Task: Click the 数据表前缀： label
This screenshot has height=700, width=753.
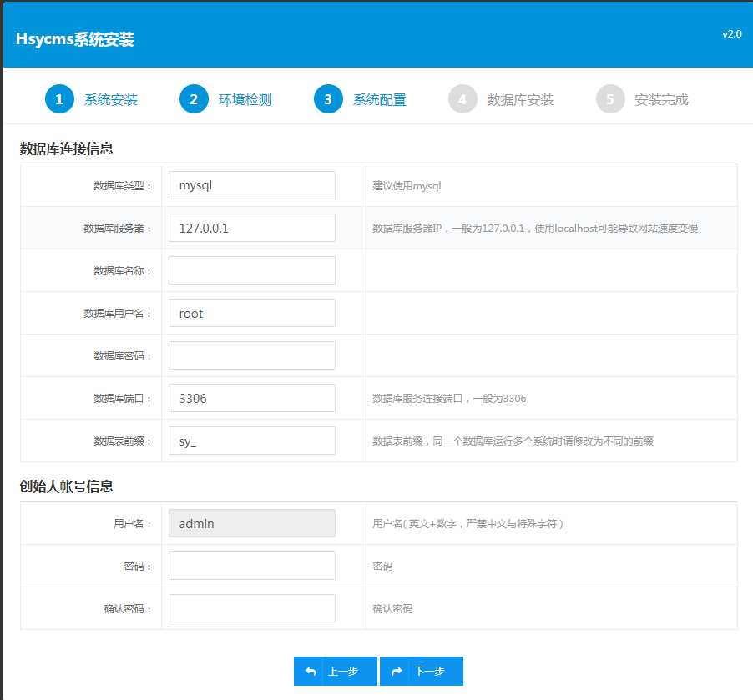Action: pyautogui.click(x=123, y=441)
